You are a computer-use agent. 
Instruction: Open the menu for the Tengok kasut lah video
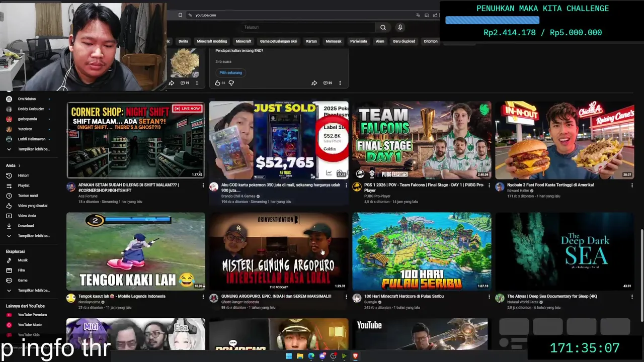pyautogui.click(x=203, y=297)
